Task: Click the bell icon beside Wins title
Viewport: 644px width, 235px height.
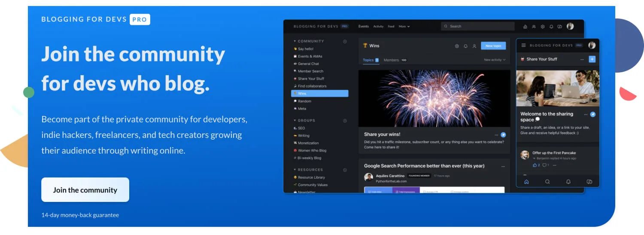Action: point(466,46)
